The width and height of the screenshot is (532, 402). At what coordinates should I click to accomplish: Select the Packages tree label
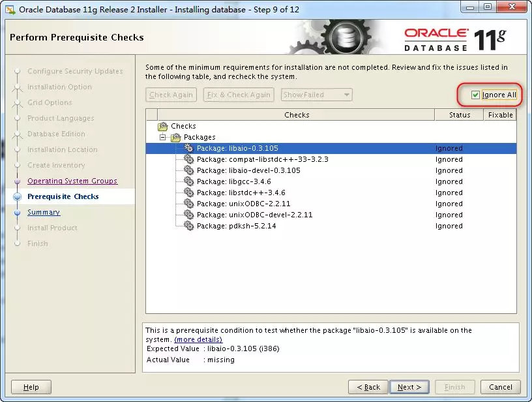[x=199, y=137]
